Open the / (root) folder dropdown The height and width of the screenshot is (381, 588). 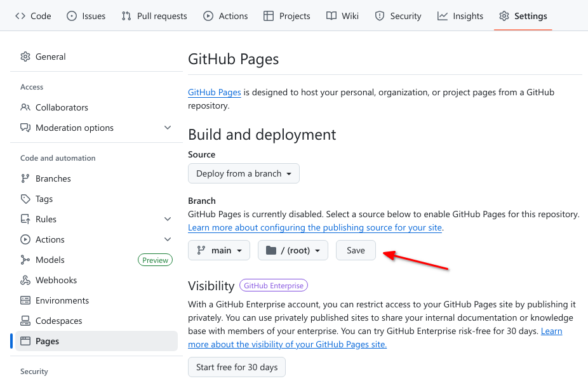click(x=293, y=250)
